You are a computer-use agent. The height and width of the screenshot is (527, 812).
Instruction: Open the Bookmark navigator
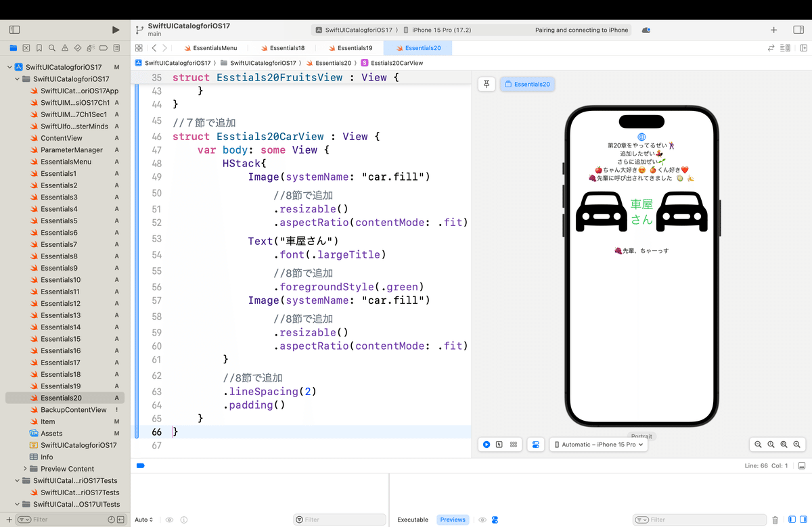39,48
